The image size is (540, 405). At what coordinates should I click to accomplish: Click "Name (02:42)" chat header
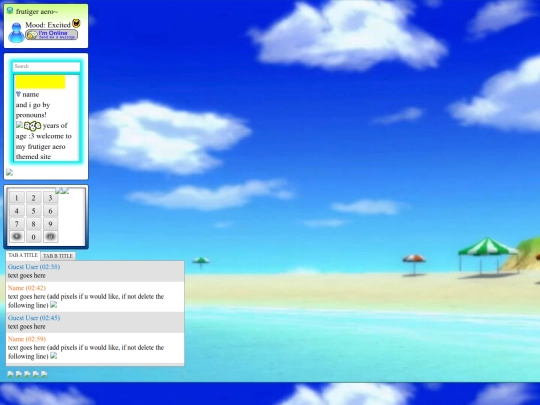27,288
